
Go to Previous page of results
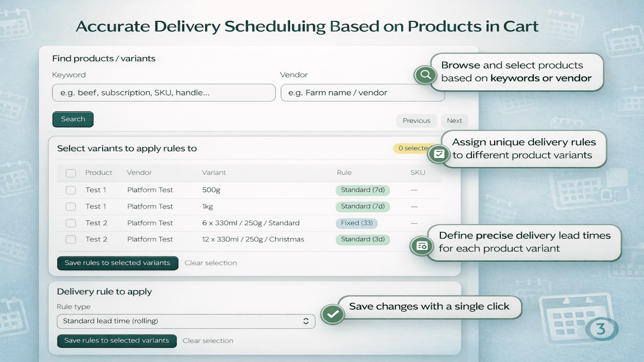[417, 121]
